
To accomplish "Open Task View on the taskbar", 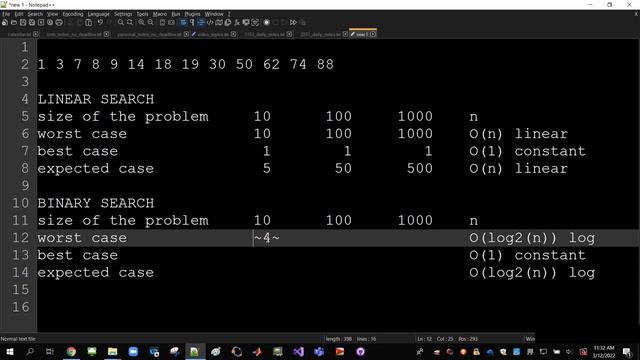I will (50, 351).
